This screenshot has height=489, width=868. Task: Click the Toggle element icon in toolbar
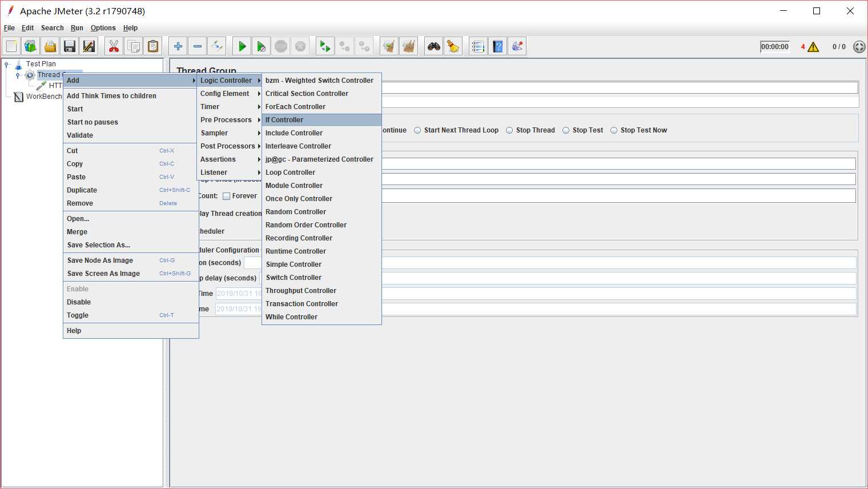[x=217, y=46]
